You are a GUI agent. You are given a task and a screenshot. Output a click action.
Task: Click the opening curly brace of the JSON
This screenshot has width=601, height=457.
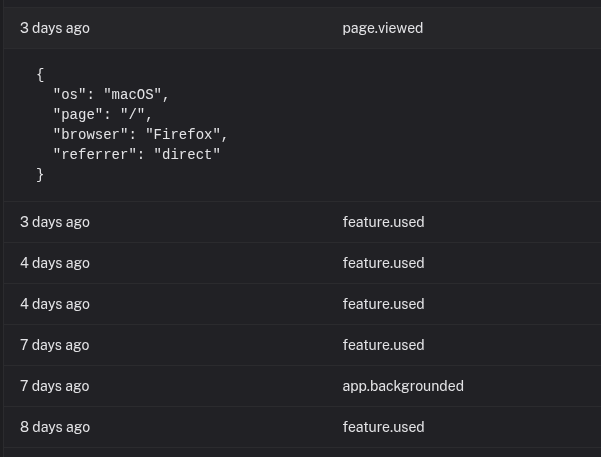[40, 74]
